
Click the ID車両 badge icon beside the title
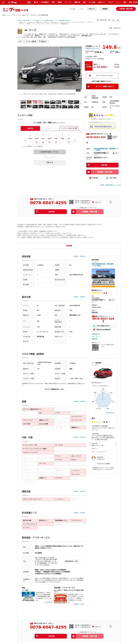pos(20,31)
